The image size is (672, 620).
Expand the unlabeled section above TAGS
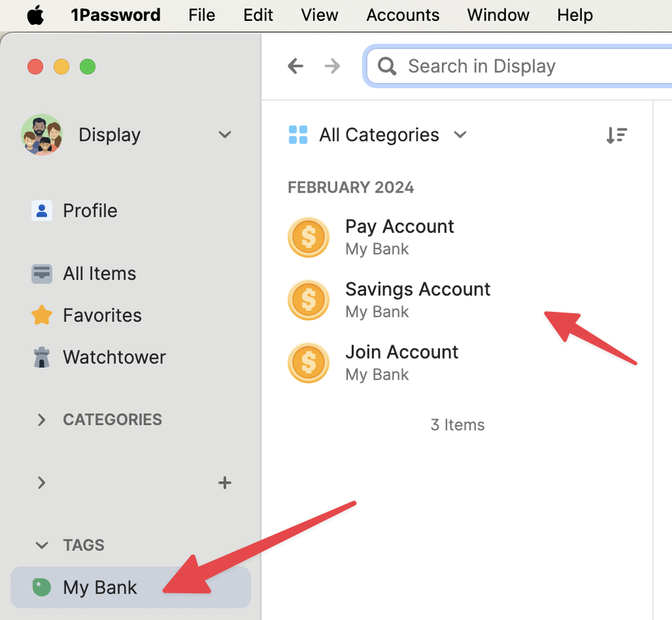[42, 483]
